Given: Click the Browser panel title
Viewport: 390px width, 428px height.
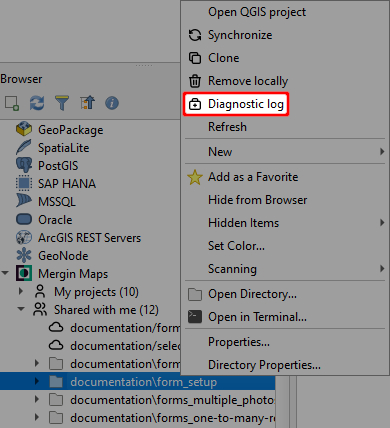Looking at the screenshot, I should coord(21,79).
